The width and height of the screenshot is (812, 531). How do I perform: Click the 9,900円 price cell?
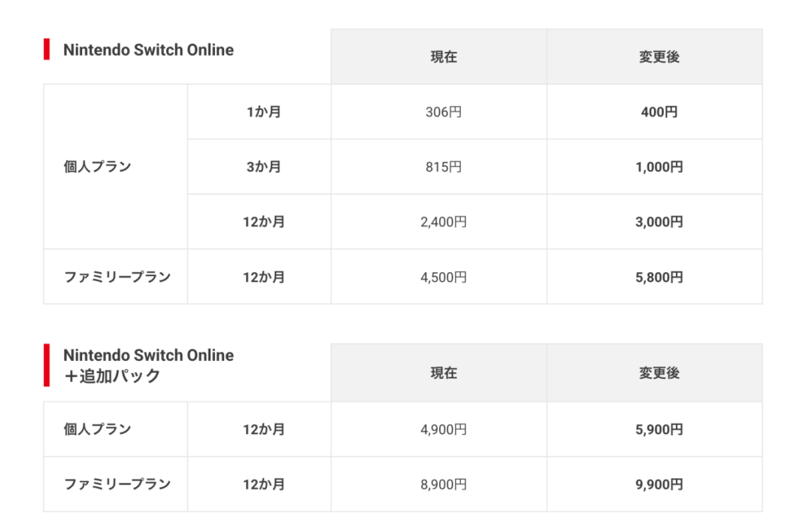tap(659, 484)
